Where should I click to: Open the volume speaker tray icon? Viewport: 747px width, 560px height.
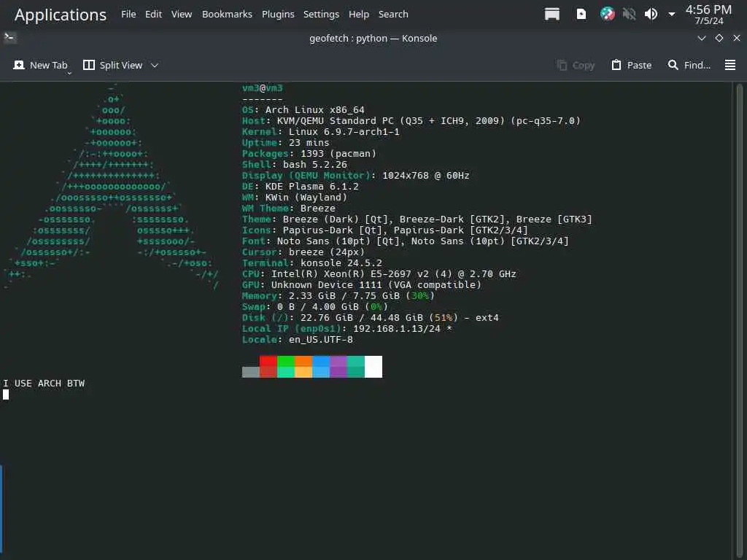point(651,14)
